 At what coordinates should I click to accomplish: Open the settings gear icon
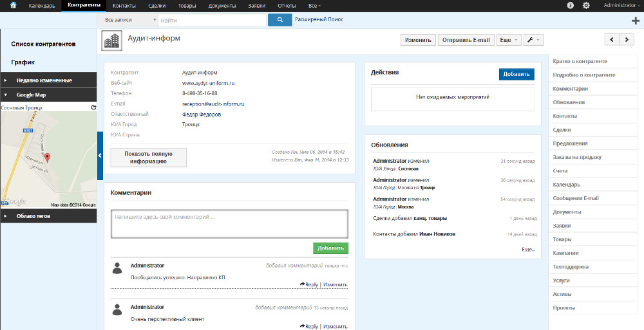click(x=586, y=5)
